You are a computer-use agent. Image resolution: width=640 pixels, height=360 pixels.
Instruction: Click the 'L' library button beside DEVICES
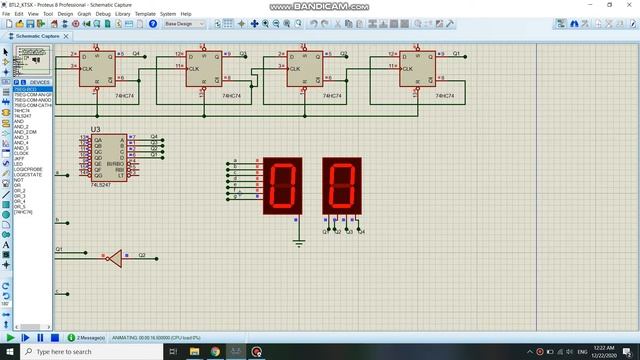(x=23, y=82)
